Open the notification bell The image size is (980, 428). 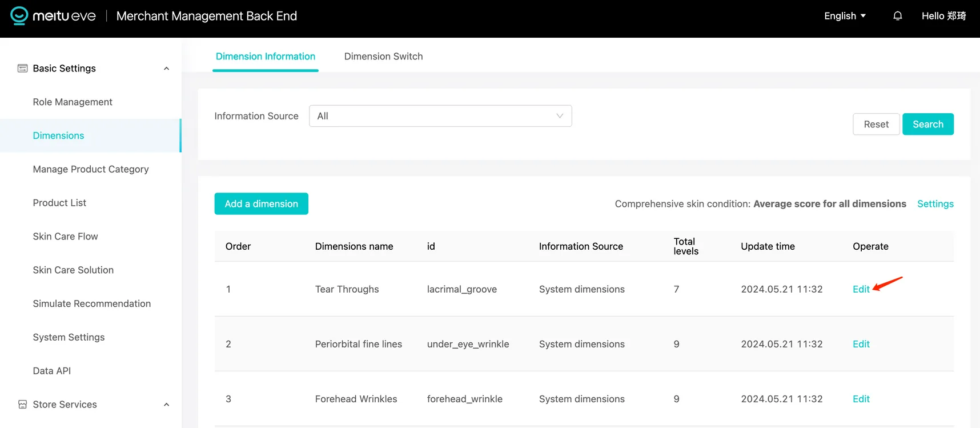pyautogui.click(x=898, y=16)
